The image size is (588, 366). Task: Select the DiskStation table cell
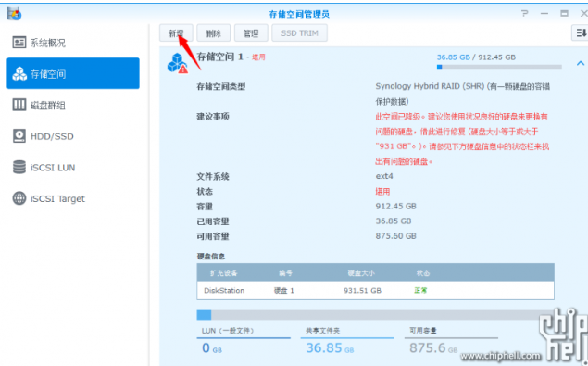[224, 291]
